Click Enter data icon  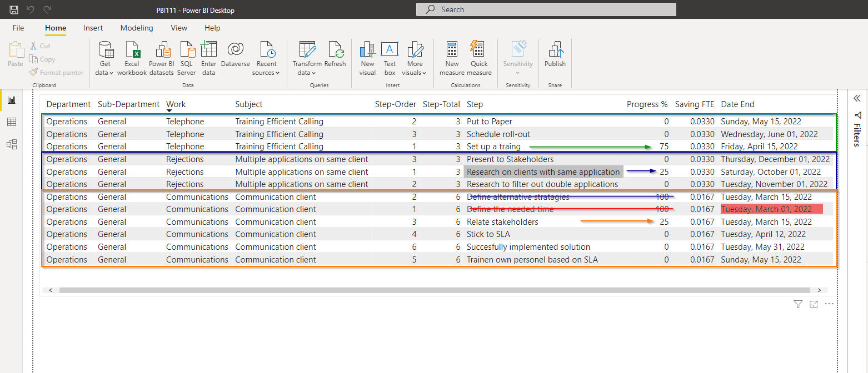208,58
